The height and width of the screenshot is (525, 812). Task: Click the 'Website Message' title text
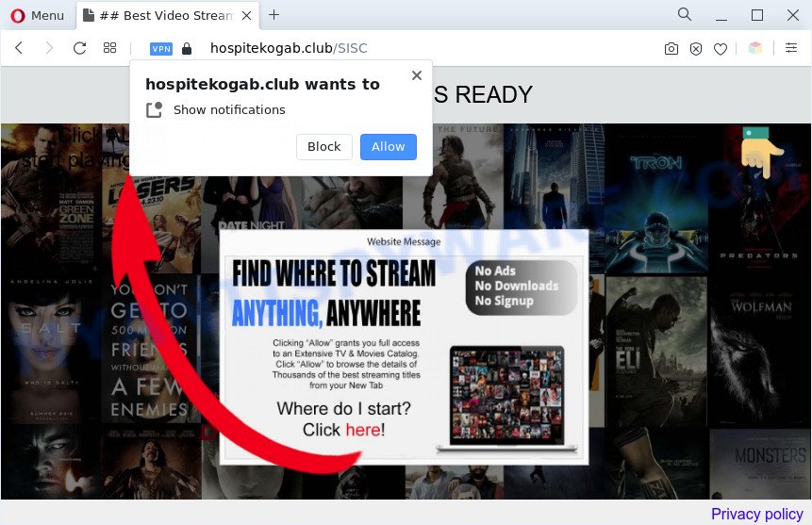click(x=404, y=242)
